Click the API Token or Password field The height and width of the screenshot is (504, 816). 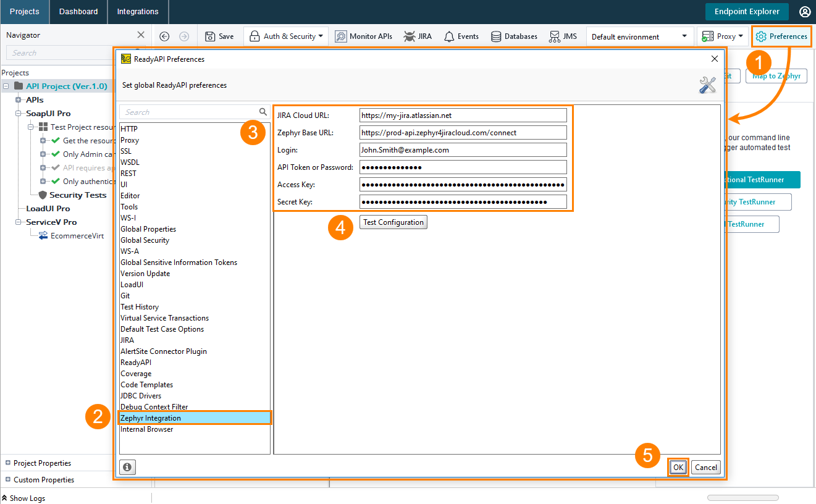coord(463,167)
